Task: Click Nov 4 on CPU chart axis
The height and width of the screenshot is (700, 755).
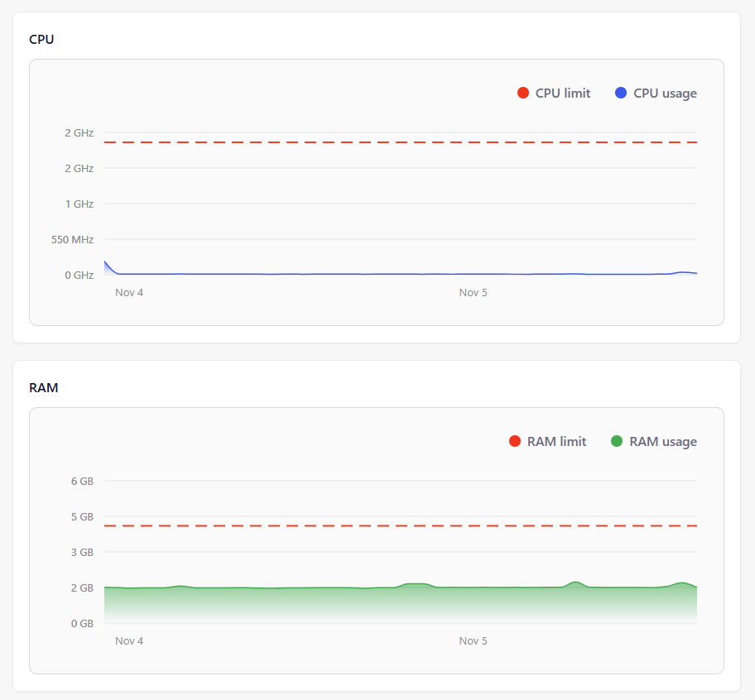Action: tap(129, 293)
